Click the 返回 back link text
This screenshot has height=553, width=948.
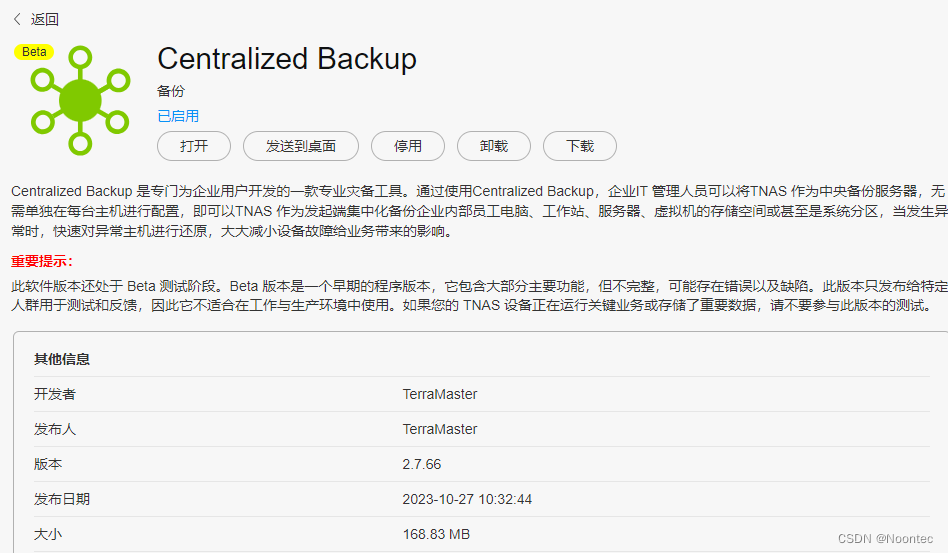coord(45,19)
